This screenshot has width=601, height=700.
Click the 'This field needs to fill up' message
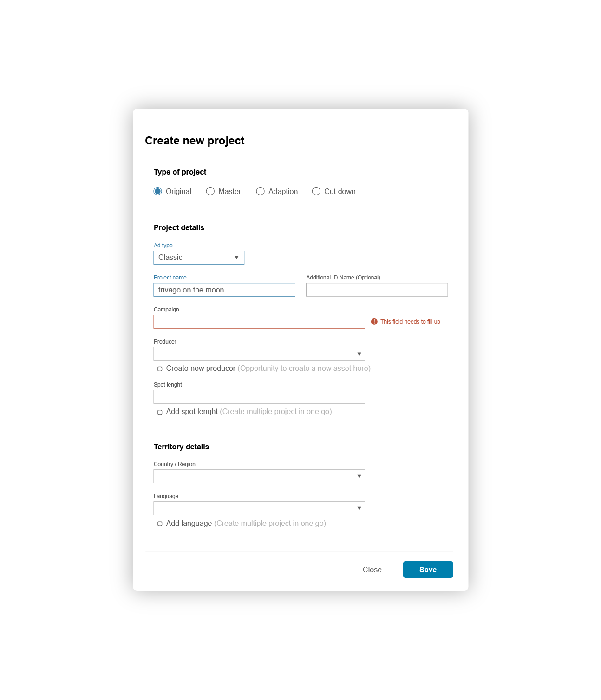(410, 321)
